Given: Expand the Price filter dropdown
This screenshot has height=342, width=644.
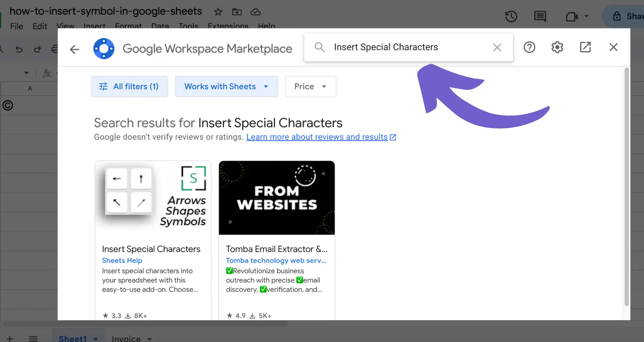Looking at the screenshot, I should point(311,87).
